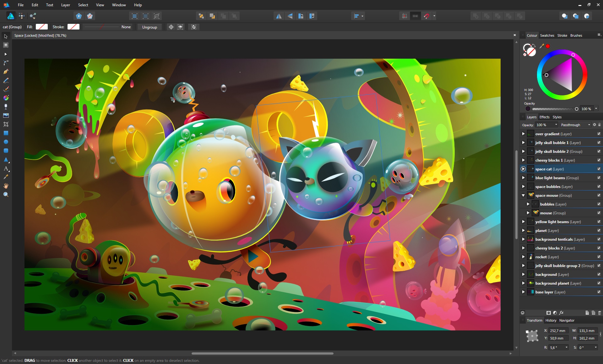Viewport: 603px width, 364px height.
Task: Switch to the Swatches tab
Action: (x=547, y=35)
